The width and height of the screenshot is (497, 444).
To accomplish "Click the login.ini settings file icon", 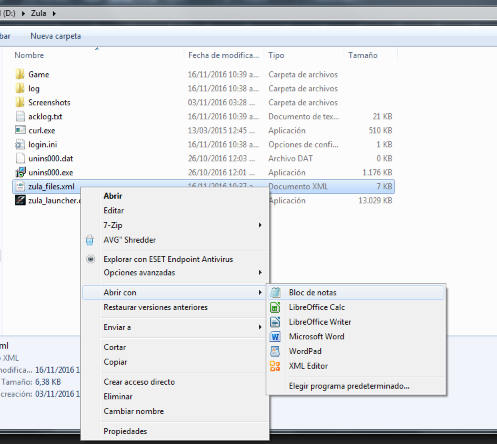I will pos(20,144).
